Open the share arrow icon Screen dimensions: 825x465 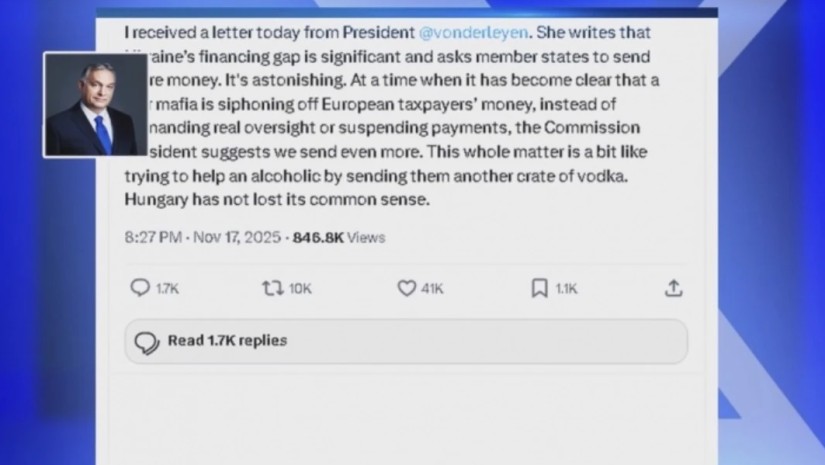click(x=674, y=288)
